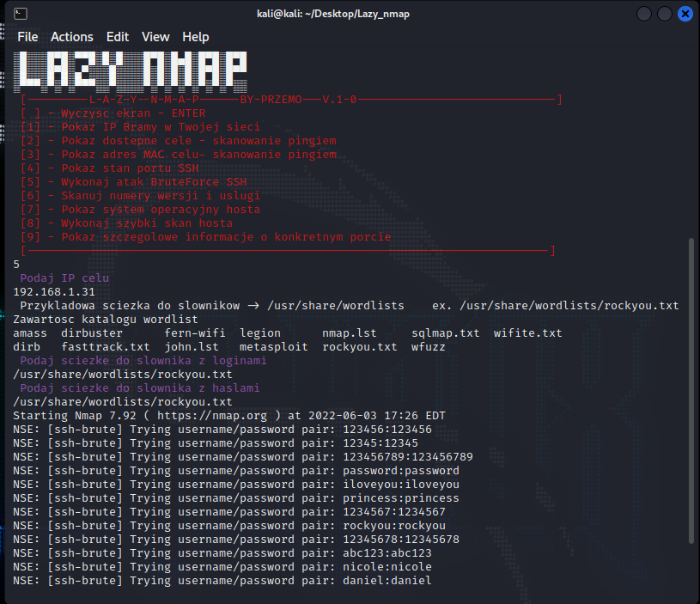Click the IP address 192.168.1.31
This screenshot has height=604, width=700.
[x=54, y=292]
